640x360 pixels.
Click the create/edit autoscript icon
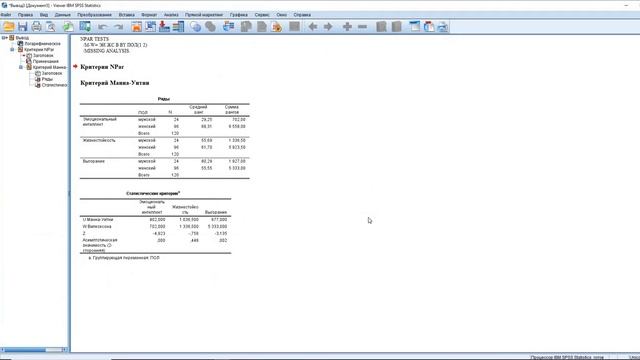(x=262, y=27)
